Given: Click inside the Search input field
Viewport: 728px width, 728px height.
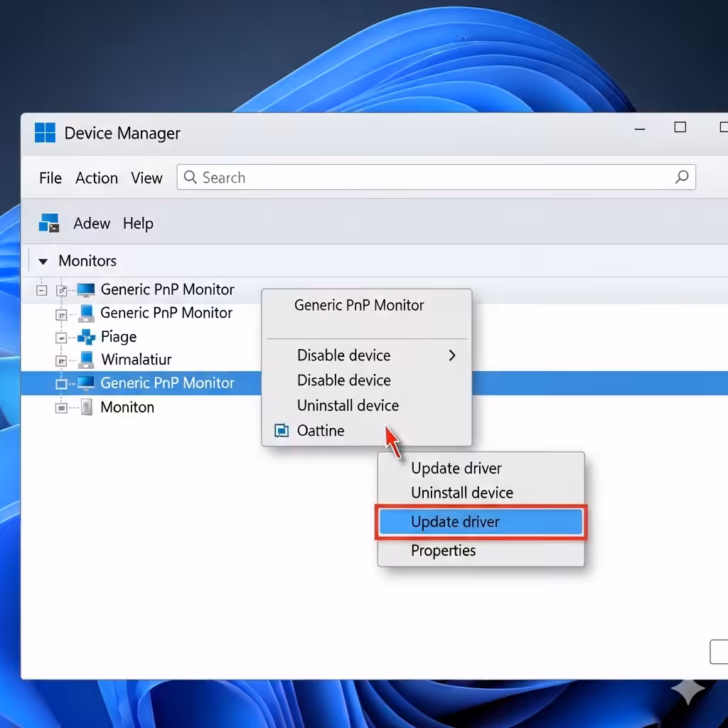Looking at the screenshot, I should pyautogui.click(x=436, y=177).
